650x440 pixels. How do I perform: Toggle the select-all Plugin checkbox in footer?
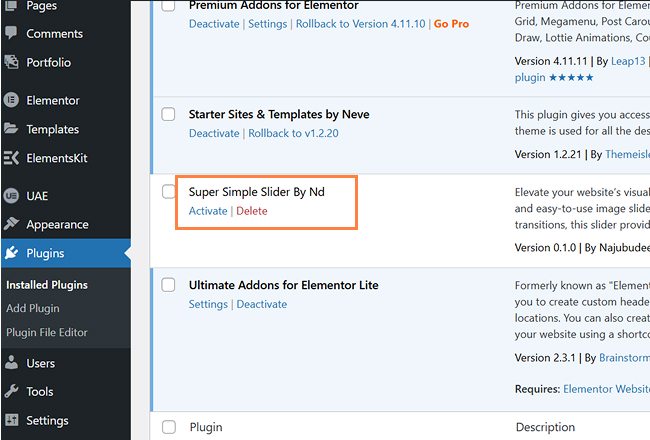coord(169,427)
